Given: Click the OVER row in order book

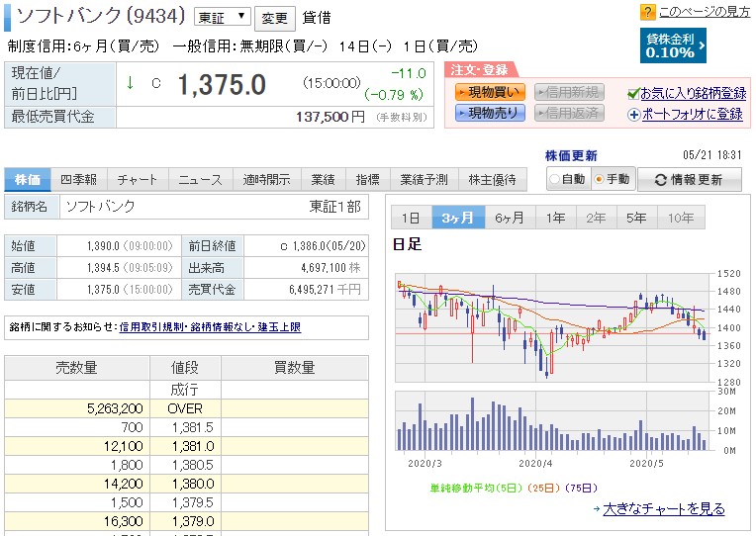Looking at the screenshot, I should click(x=186, y=408).
